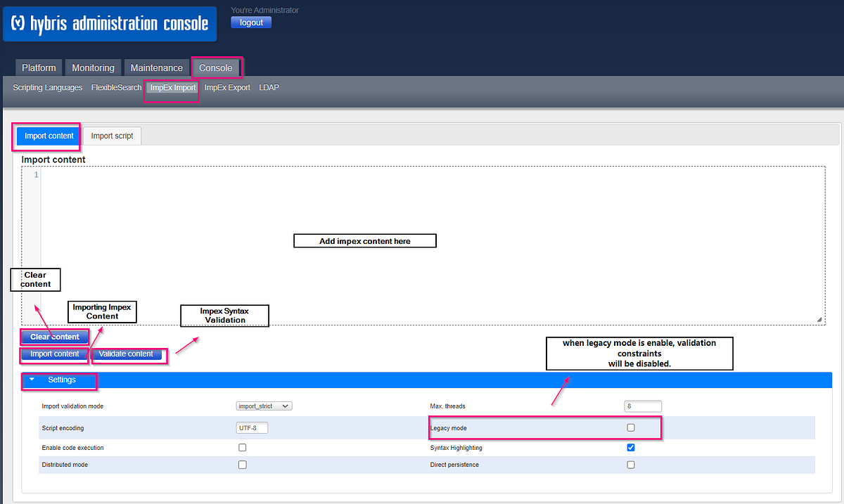
Task: Click the logout button
Action: [251, 22]
